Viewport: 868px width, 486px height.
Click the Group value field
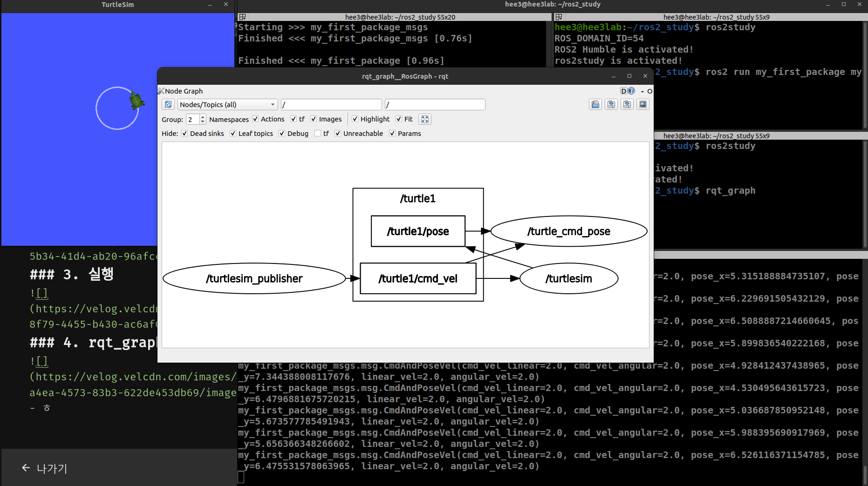[x=193, y=120]
